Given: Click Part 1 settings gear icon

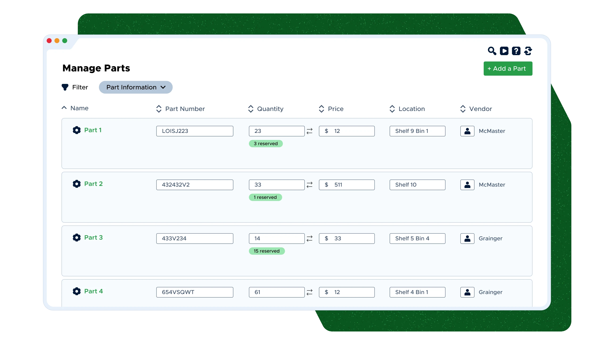Looking at the screenshot, I should tap(76, 131).
